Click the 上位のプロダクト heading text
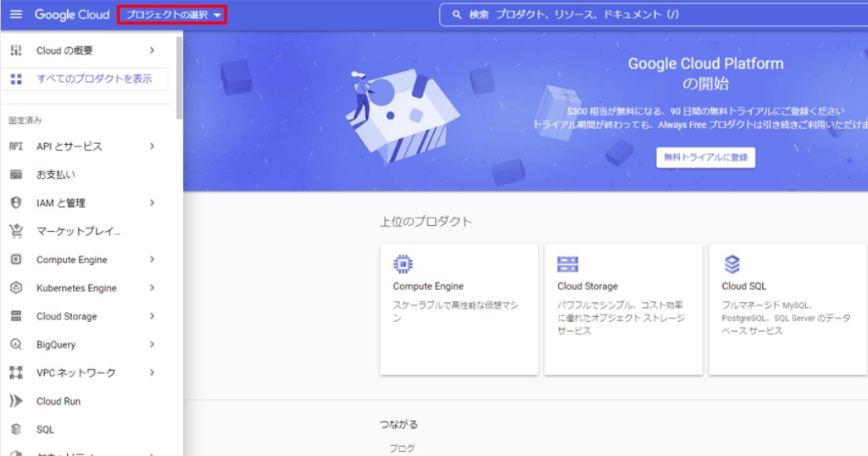Viewport: 868px width, 456px height. (426, 222)
